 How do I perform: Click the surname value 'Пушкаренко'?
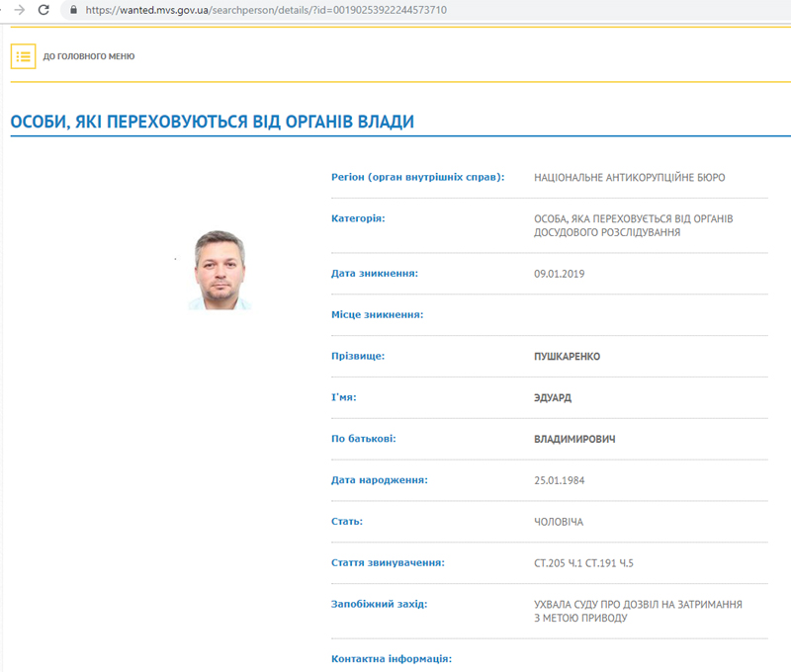point(567,356)
